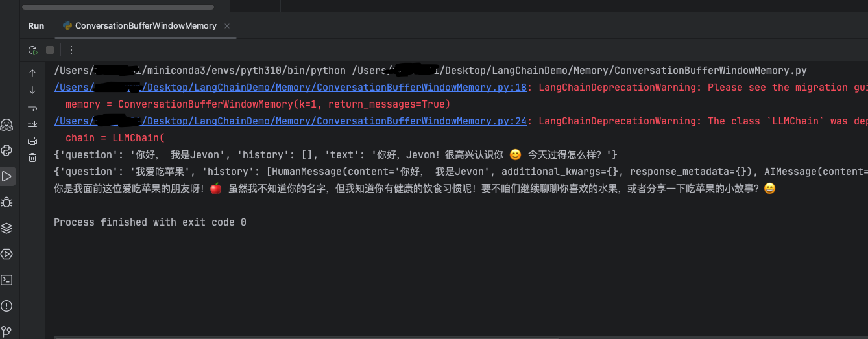Image resolution: width=868 pixels, height=339 pixels.
Task: Click the python interpreter command line
Action: tap(430, 71)
